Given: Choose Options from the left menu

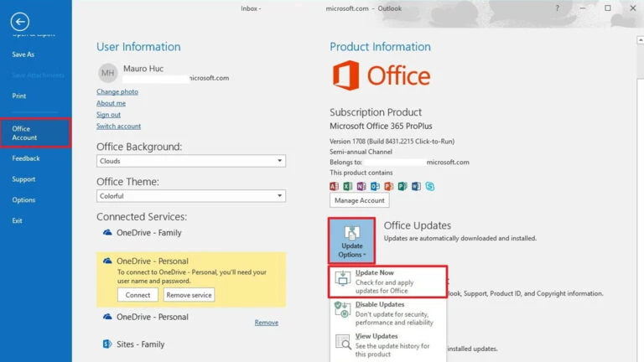Looking at the screenshot, I should (23, 200).
